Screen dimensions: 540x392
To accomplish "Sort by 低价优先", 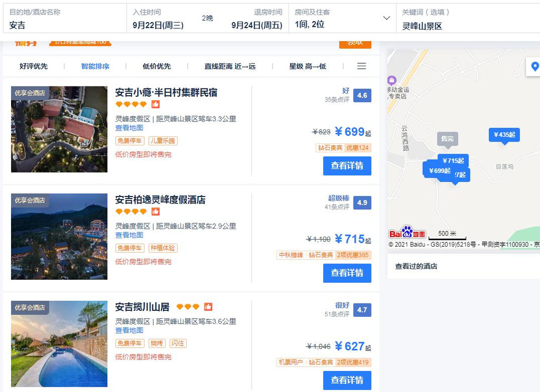I will pyautogui.click(x=157, y=66).
